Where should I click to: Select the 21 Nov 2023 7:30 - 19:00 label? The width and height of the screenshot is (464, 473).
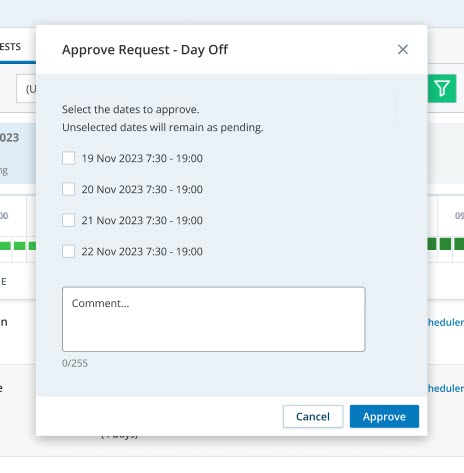click(x=142, y=220)
